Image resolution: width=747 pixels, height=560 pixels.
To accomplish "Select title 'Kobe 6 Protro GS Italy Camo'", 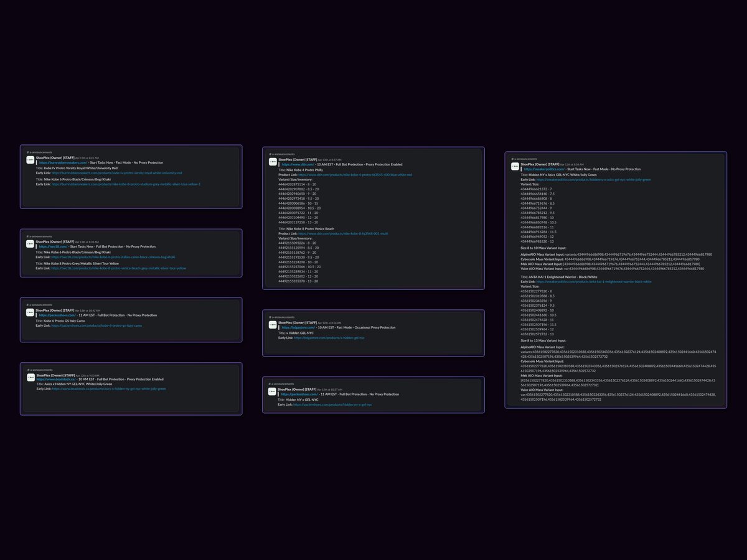I will (x=64, y=321).
